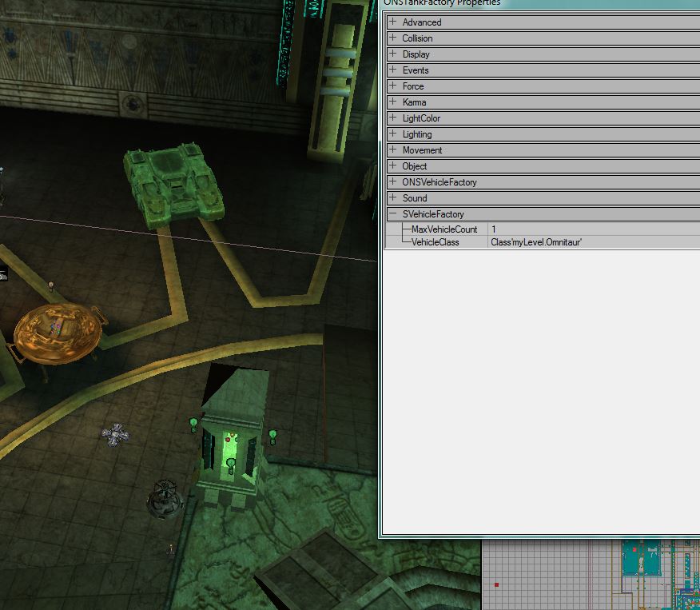
Task: Expand the Advanced properties category
Action: coord(392,22)
